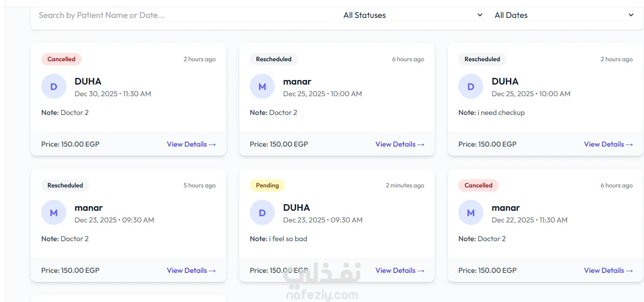This screenshot has height=302, width=644.
Task: Click the D avatar on the Pending appointment card
Action: (x=262, y=213)
